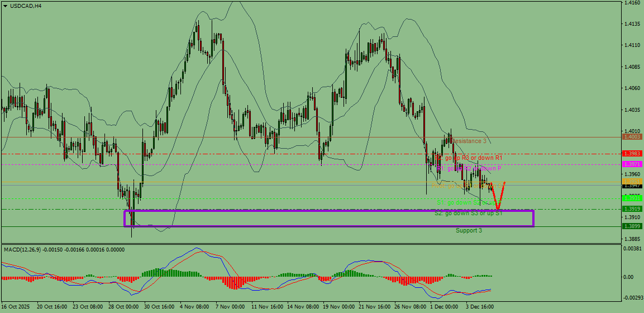Click the 1.3885 price scale value
This screenshot has height=313, width=644.
[631, 238]
